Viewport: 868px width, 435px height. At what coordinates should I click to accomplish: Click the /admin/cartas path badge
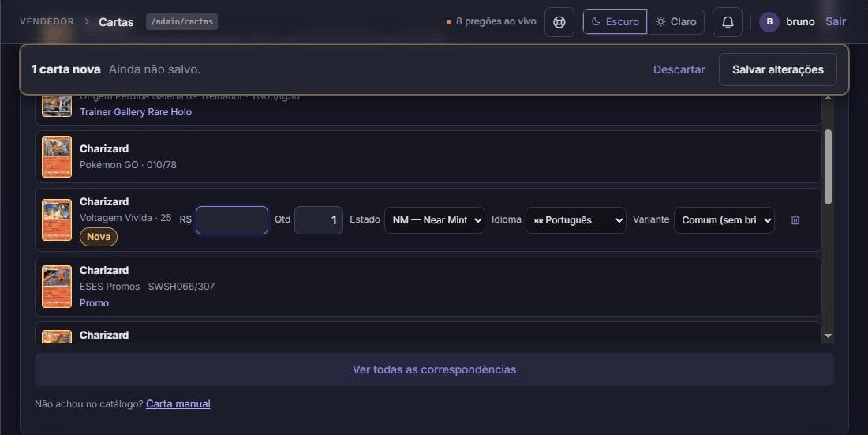pyautogui.click(x=181, y=21)
